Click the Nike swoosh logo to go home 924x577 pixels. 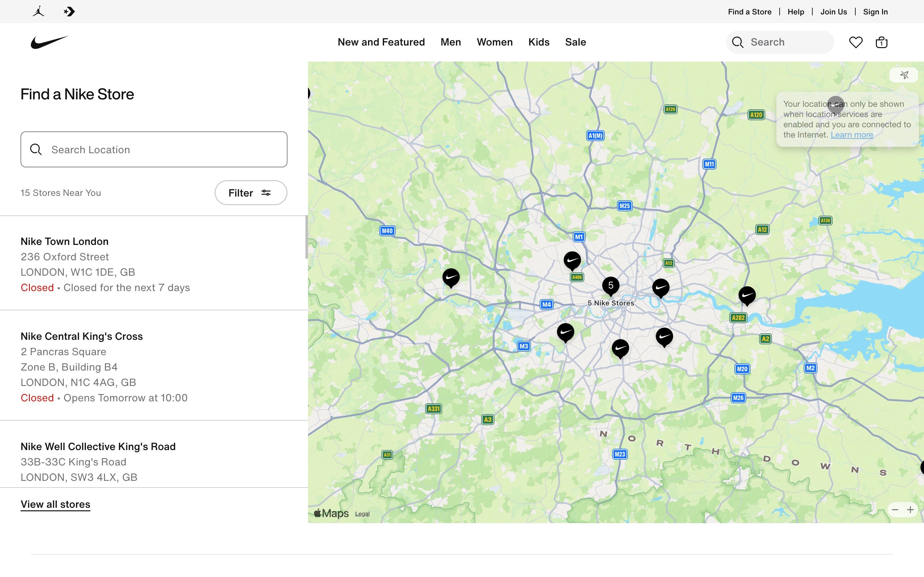49,42
